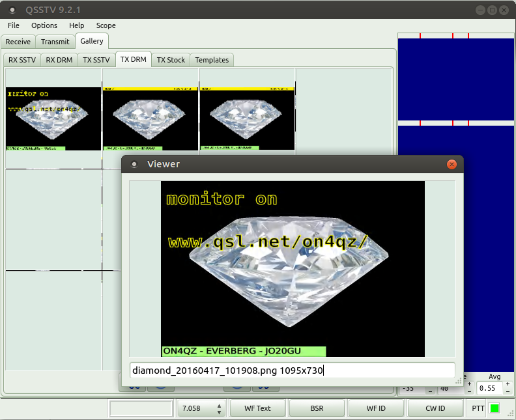Screen dimensions: 516x420
Task: Select the third diamond thumbnail in the gallery
Action: [x=248, y=119]
